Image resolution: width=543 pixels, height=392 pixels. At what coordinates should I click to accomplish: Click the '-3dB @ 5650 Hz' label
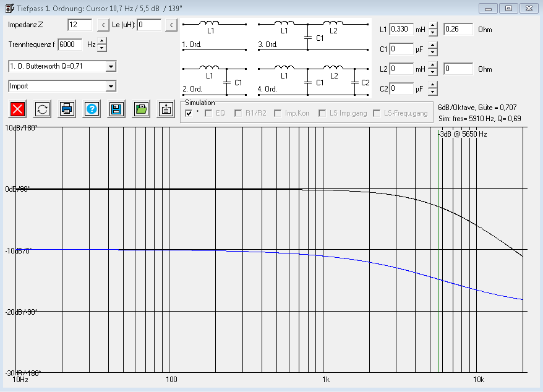point(463,134)
